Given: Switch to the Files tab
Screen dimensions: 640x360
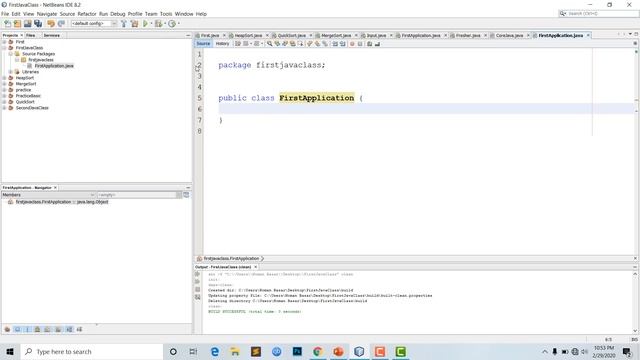Looking at the screenshot, I should tap(31, 36).
